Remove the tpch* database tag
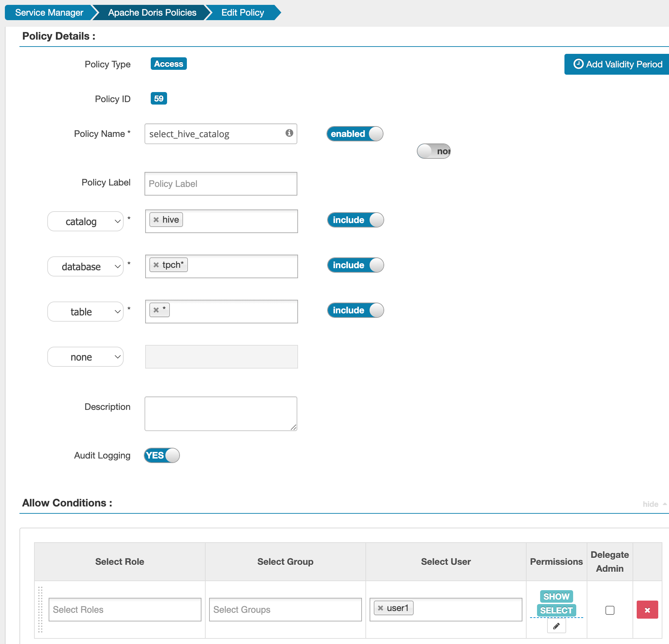 (x=156, y=265)
